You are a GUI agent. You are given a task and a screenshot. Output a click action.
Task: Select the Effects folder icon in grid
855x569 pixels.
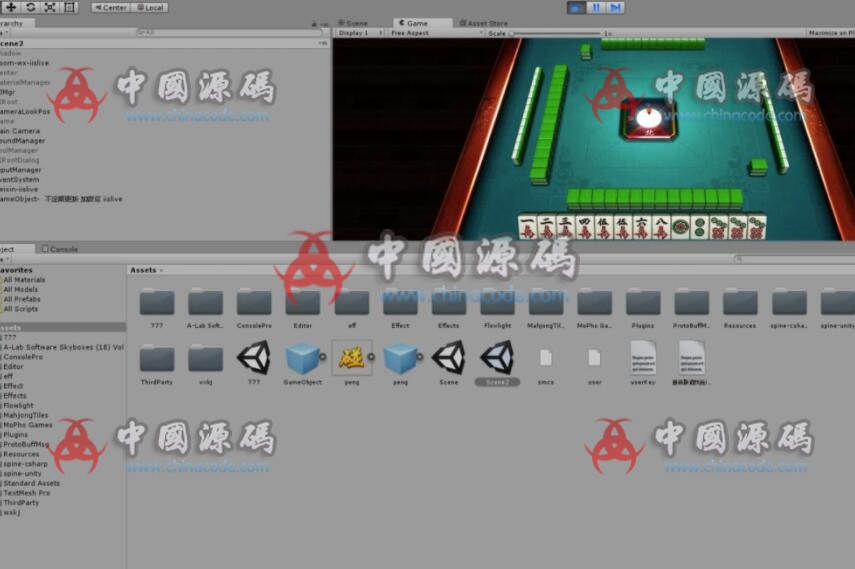pos(449,303)
